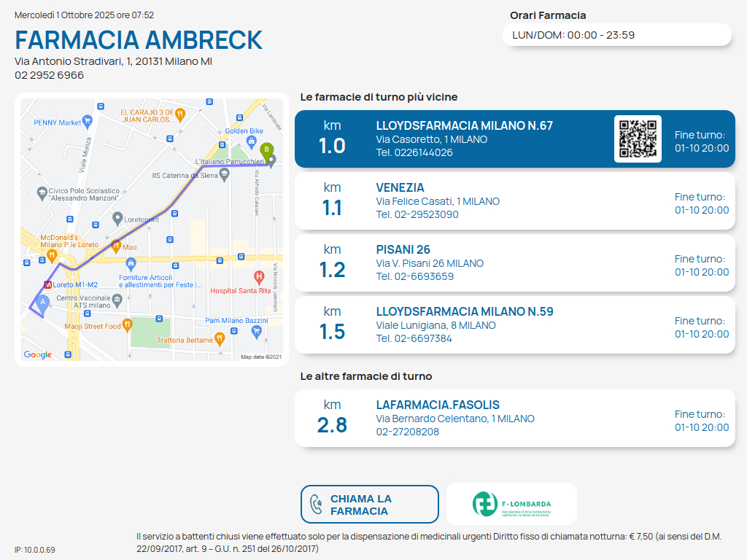The width and height of the screenshot is (747, 560).
Task: Click the McDonald's restaurant pin on map
Action: click(51, 255)
